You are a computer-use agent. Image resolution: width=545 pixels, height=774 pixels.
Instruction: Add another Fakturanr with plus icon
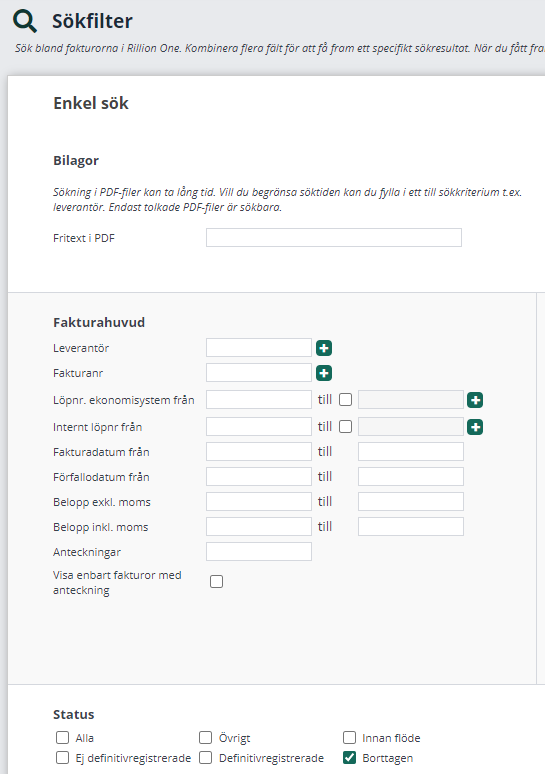324,373
